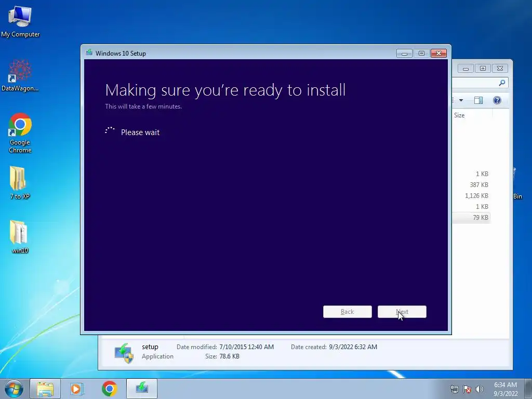Click the Windows 10 Setup title bar icon
Image resolution: width=532 pixels, height=399 pixels.
(x=89, y=52)
